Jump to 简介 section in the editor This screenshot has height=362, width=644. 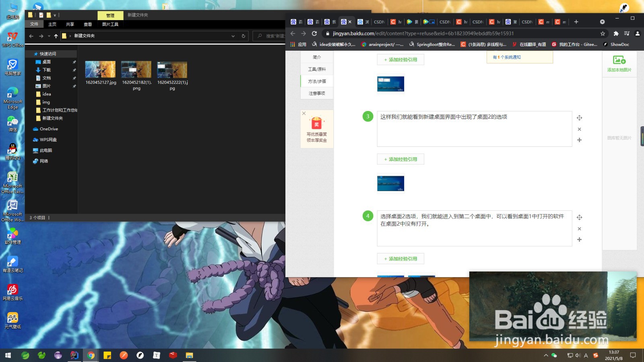tap(317, 57)
